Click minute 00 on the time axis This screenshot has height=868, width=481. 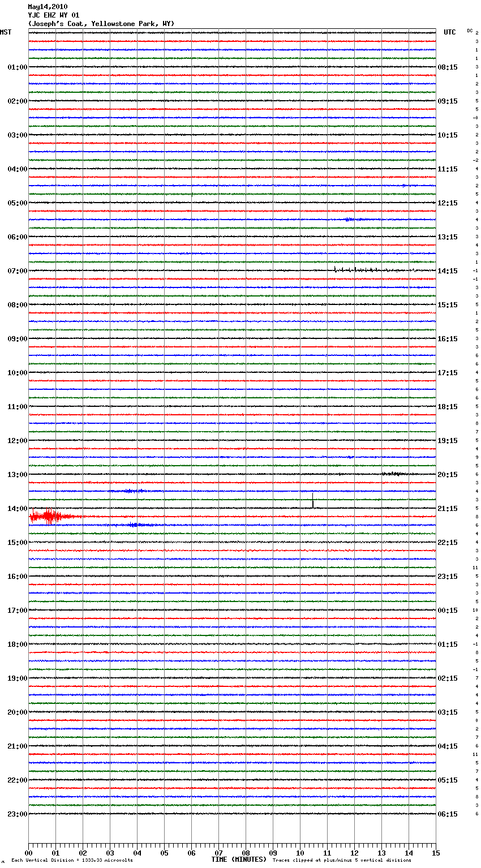[28, 853]
